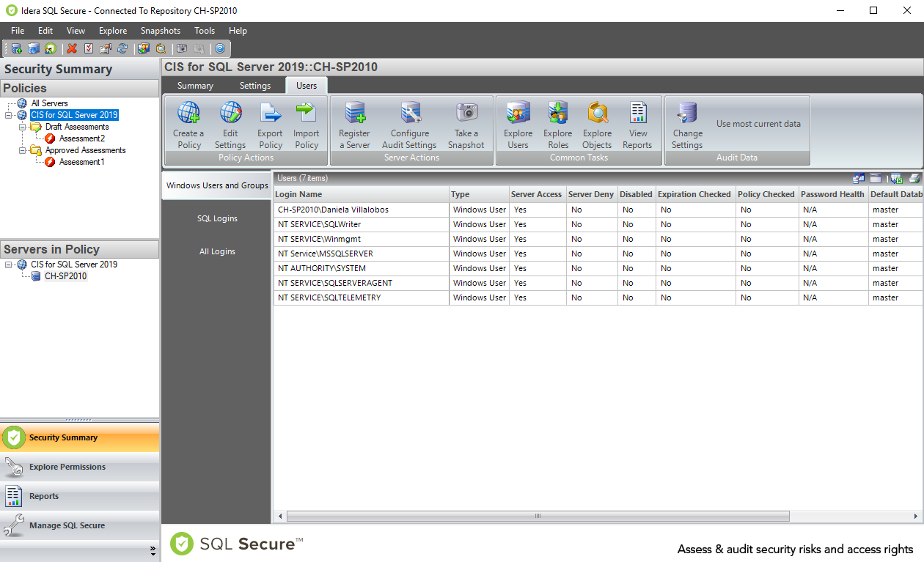Screen dimensions: 924x562
Task: Open the Reports navigation pane
Action: pos(80,496)
